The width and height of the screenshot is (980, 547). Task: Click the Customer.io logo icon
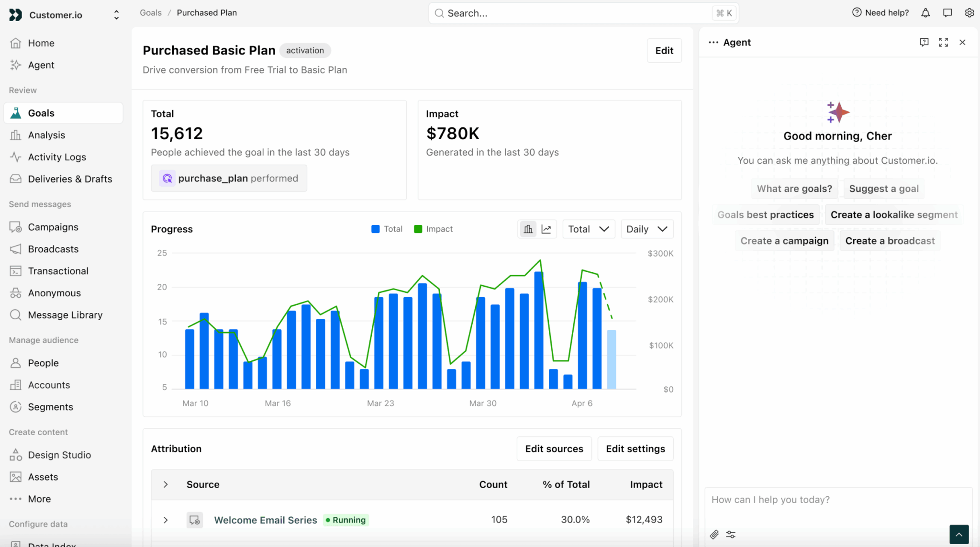pyautogui.click(x=15, y=15)
